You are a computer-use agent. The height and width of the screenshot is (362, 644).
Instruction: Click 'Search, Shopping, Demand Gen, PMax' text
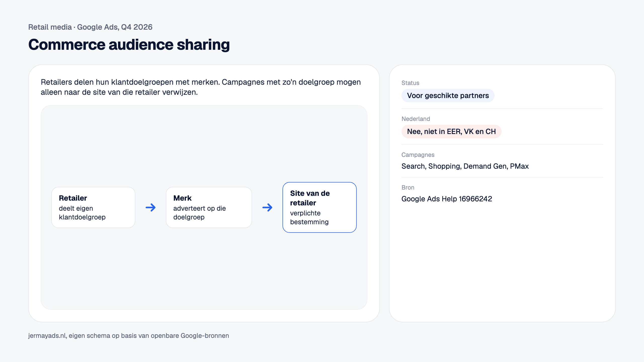coord(465,166)
